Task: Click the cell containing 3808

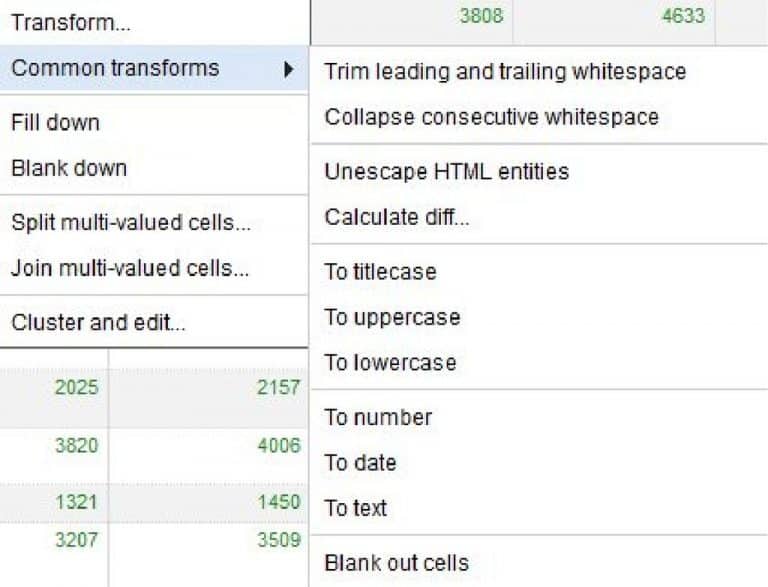Action: (x=480, y=16)
